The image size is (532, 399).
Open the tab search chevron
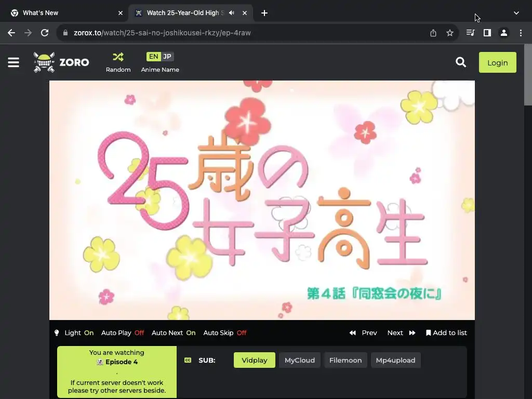coord(516,13)
